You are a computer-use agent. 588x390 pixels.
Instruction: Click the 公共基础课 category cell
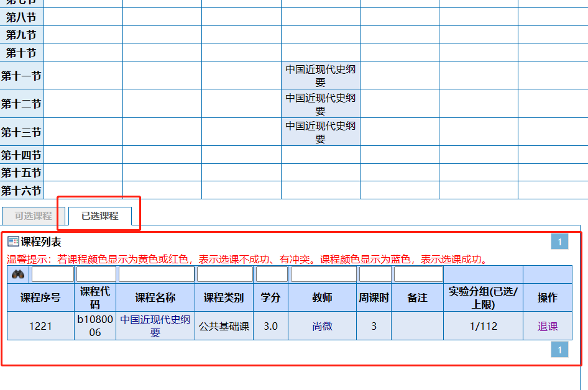224,326
